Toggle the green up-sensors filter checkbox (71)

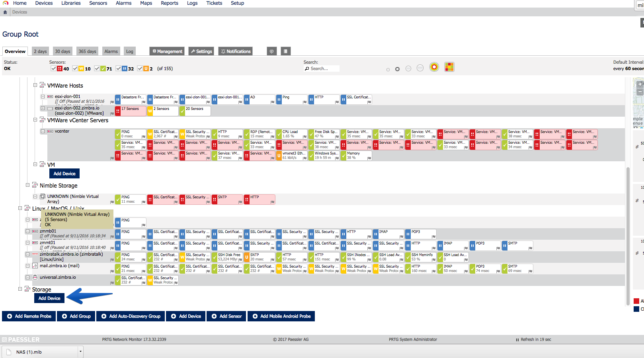click(97, 68)
